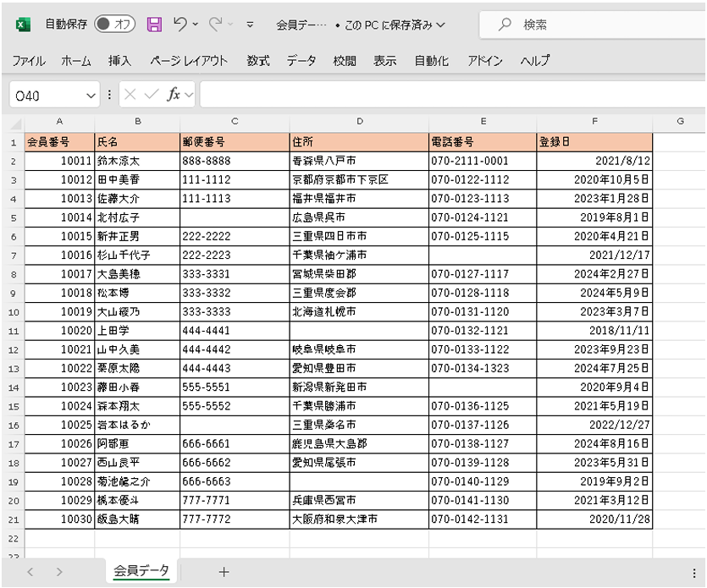Expand the この PC に保存済み file status dropdown
Image resolution: width=707 pixels, height=588 pixels.
coord(439,25)
